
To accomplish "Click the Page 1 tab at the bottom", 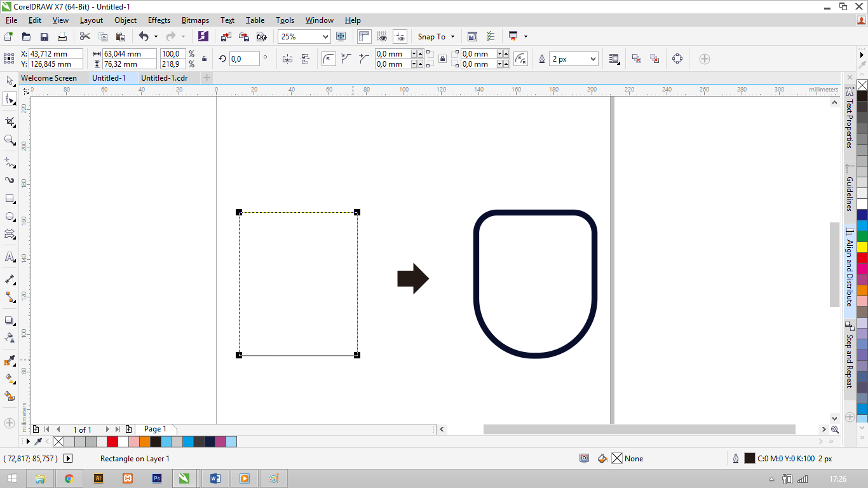I will tap(155, 429).
